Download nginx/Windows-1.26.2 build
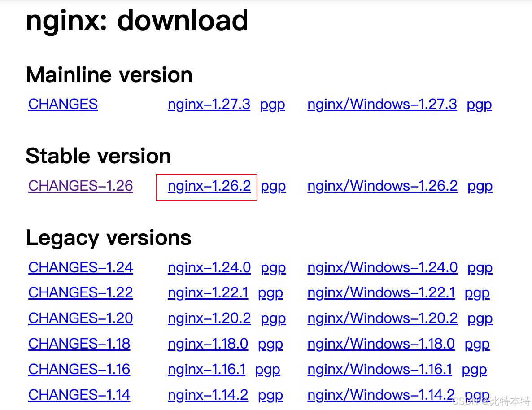Viewport: 532px width, 410px height. pos(382,186)
